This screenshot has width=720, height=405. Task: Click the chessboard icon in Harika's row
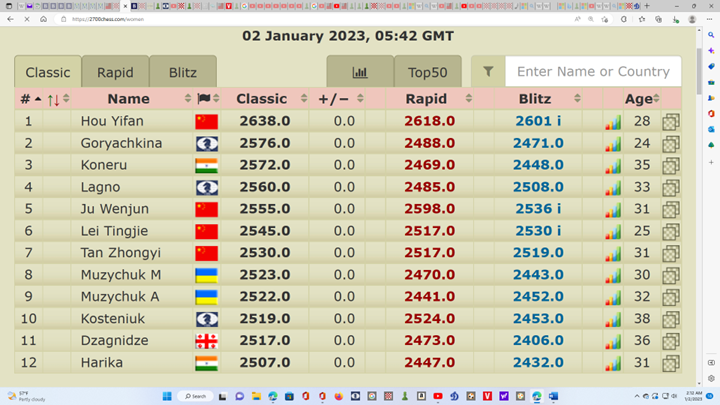tap(670, 363)
